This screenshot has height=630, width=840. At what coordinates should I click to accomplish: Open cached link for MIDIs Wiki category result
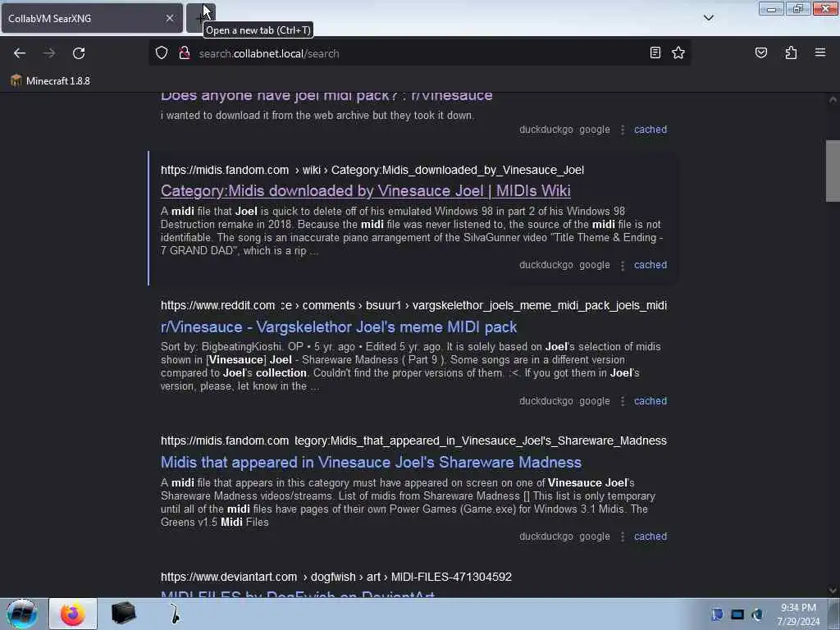[x=651, y=265]
